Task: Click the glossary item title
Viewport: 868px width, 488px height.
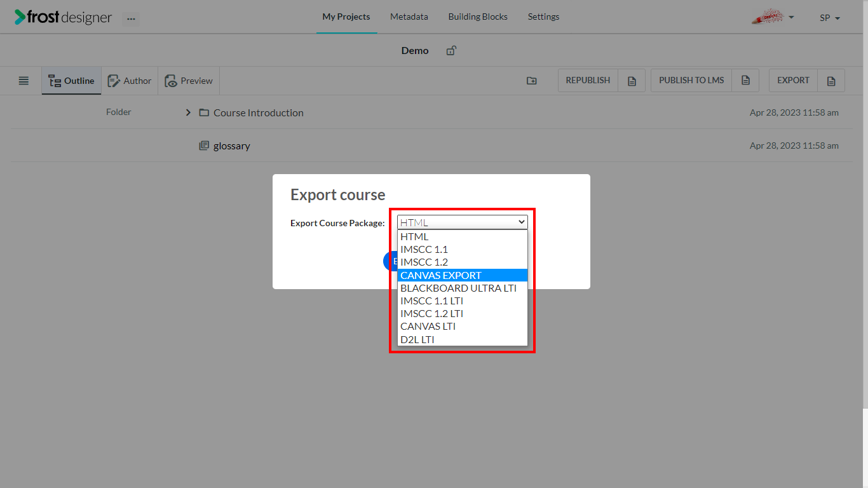Action: coord(232,146)
